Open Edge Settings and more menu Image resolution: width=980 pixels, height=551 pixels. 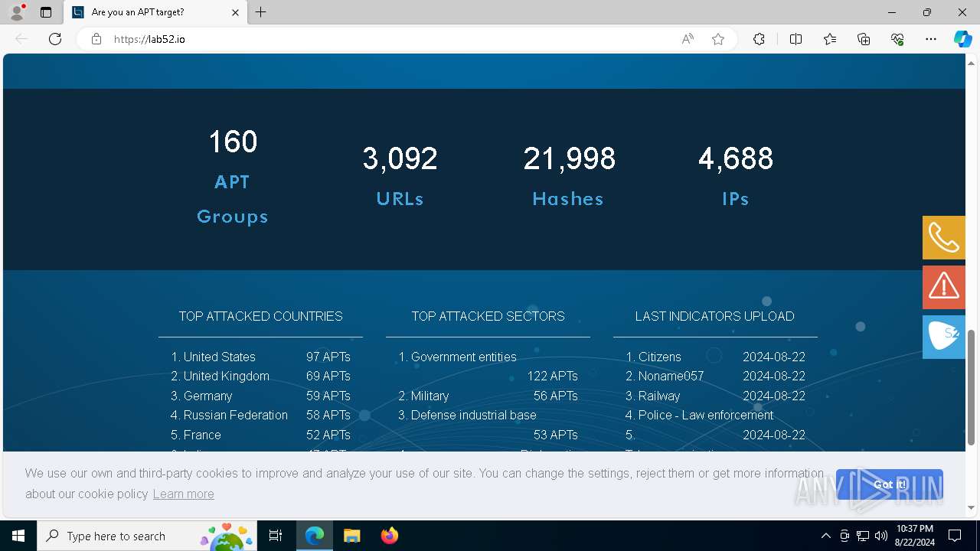point(931,39)
